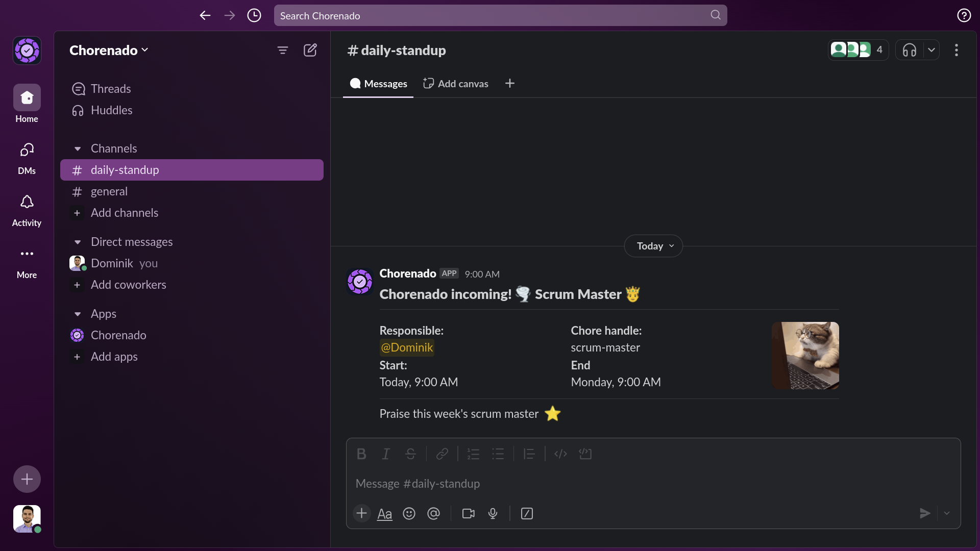The height and width of the screenshot is (551, 980).
Task: Collapse the Channels section
Action: tap(78, 148)
